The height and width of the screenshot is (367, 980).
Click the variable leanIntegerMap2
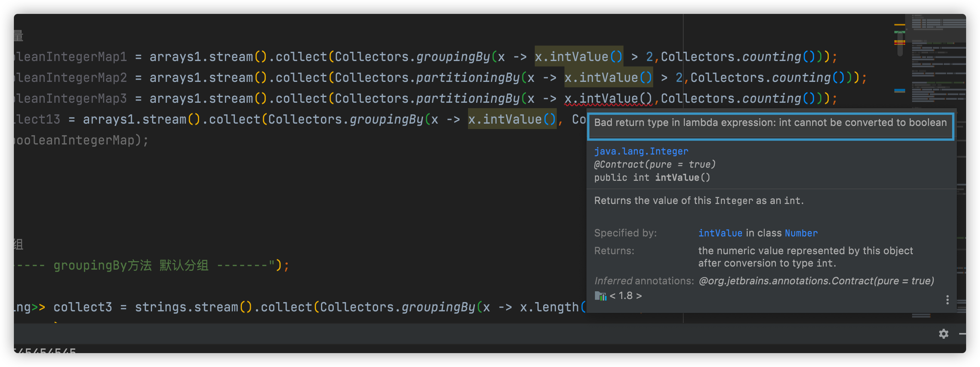pyautogui.click(x=70, y=78)
